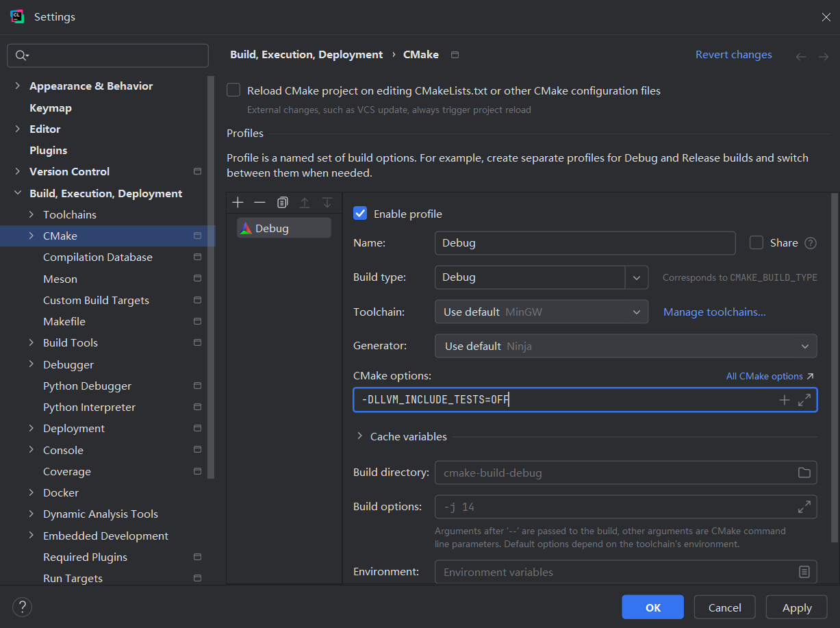This screenshot has width=840, height=628.
Task: Browse for build directory folder
Action: pyautogui.click(x=804, y=473)
